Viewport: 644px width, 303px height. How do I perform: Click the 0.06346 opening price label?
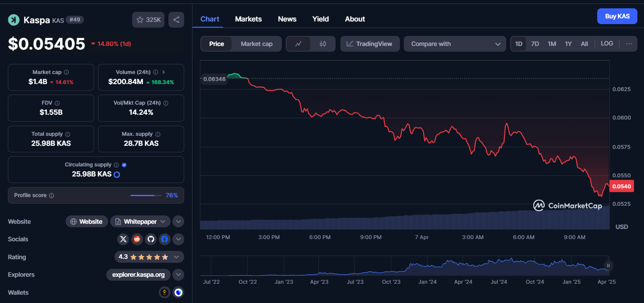(214, 79)
